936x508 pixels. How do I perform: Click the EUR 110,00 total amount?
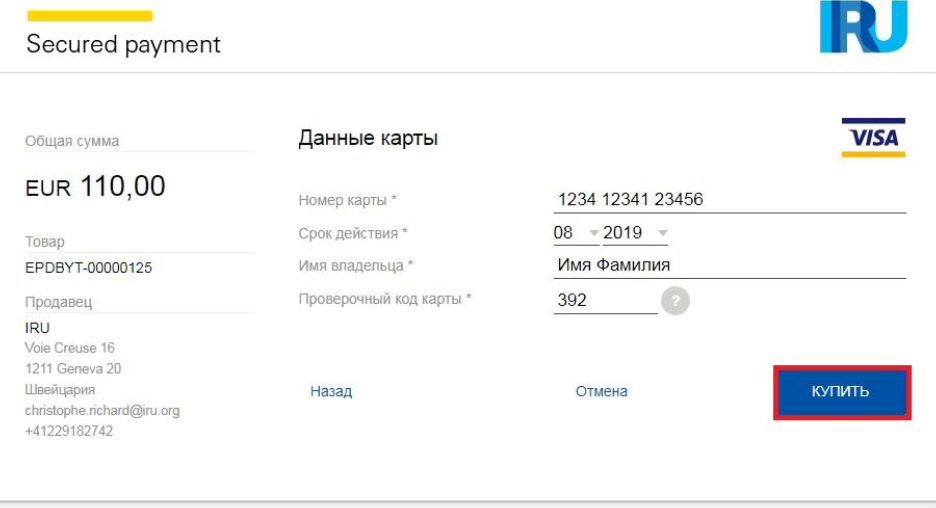(95, 186)
